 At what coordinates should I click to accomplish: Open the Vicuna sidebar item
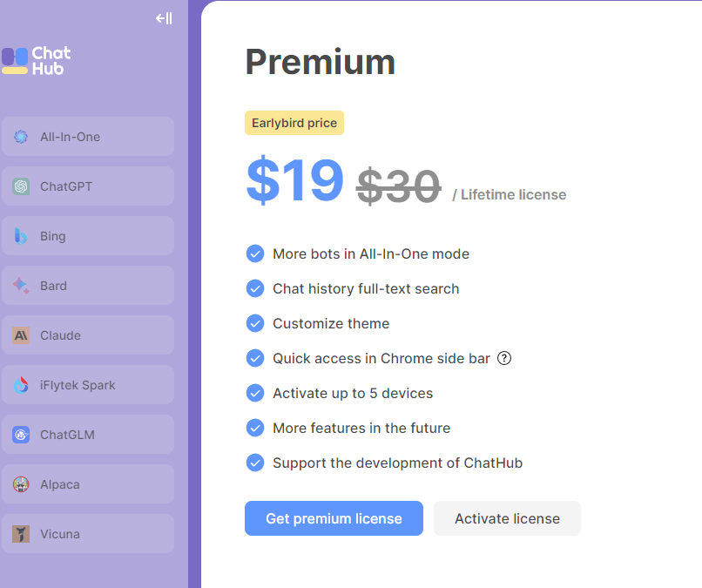(x=88, y=533)
